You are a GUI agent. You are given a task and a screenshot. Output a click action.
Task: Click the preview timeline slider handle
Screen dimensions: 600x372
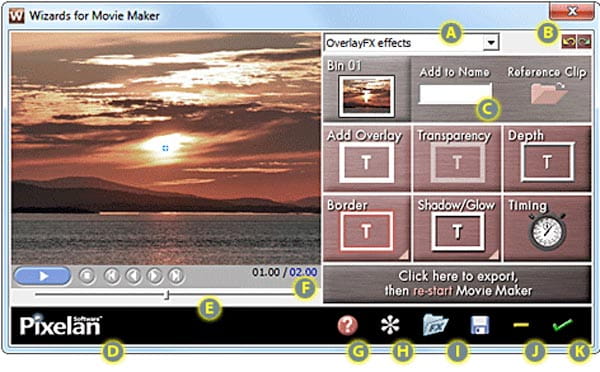(x=166, y=295)
